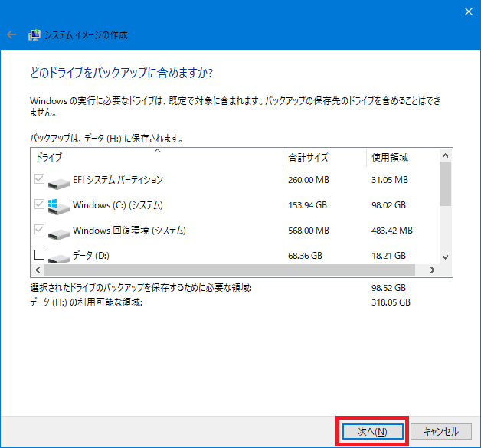Viewport: 481px width, 448px height.
Task: Select the EFI システム パーティション row label
Action: pos(118,179)
